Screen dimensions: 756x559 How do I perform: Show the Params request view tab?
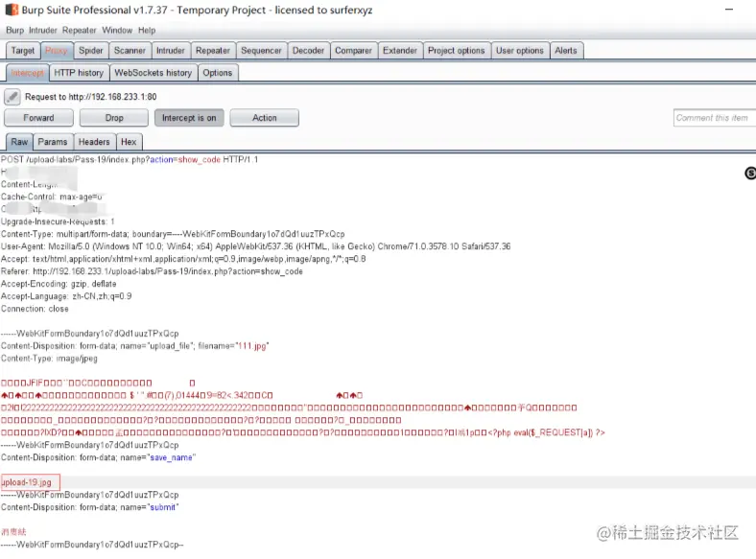53,142
